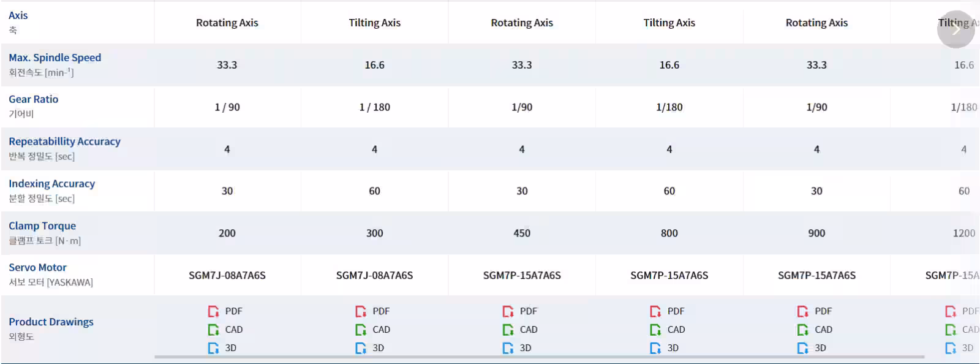This screenshot has width=980, height=364.
Task: Click the "Servo Motor" row label
Action: pos(38,268)
